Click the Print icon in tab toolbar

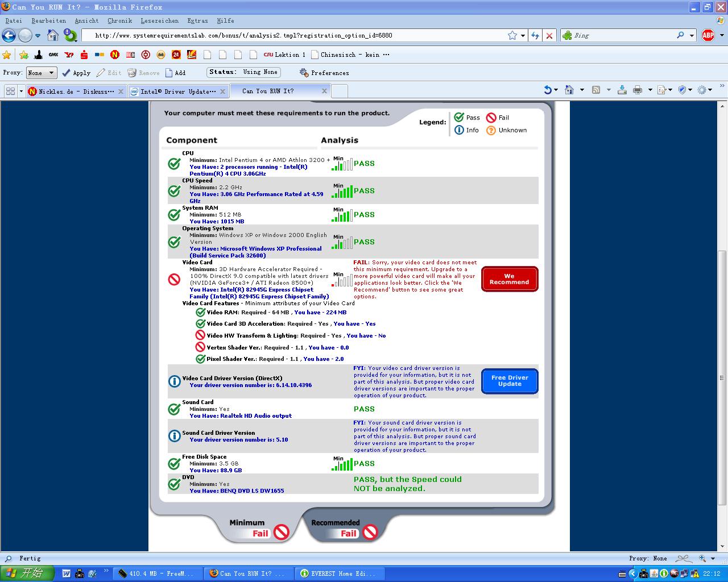click(637, 90)
